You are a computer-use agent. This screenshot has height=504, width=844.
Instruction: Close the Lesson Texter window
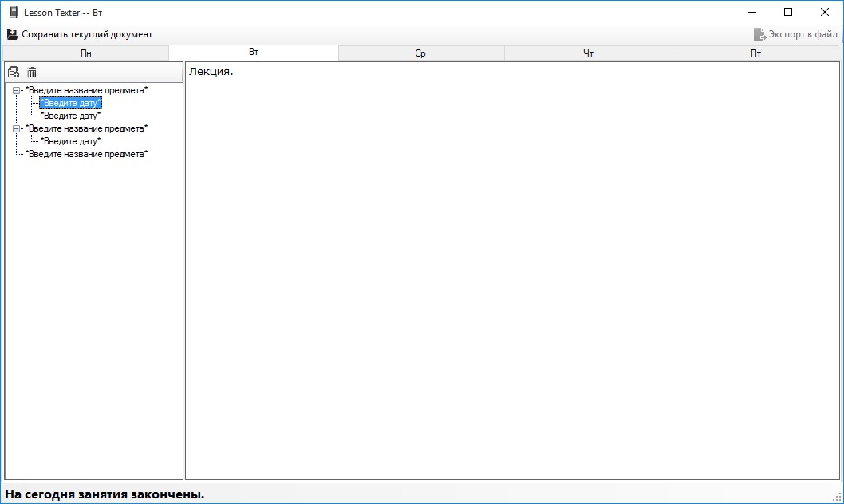click(x=824, y=12)
